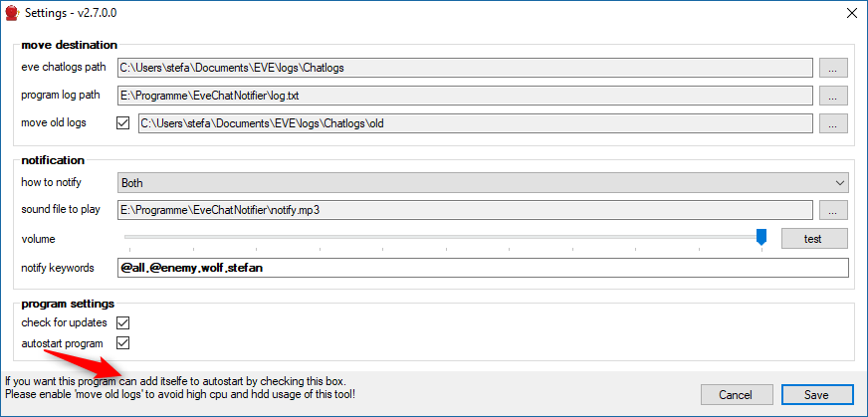Click the red app icon in title bar
This screenshot has width=868, height=417.
pos(12,13)
